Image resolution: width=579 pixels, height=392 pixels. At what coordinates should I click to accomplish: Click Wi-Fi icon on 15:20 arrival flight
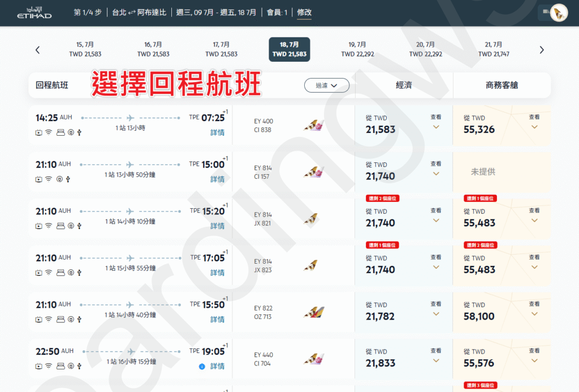tap(49, 226)
